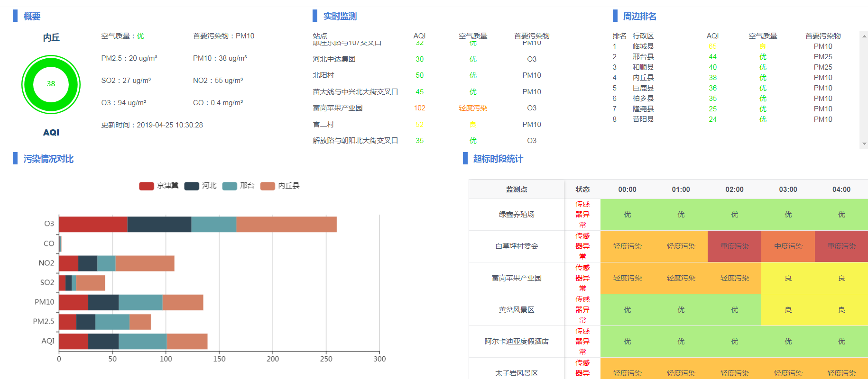The width and height of the screenshot is (868, 379).
Task: Click 邢台县 in the ranking list
Action: point(643,57)
